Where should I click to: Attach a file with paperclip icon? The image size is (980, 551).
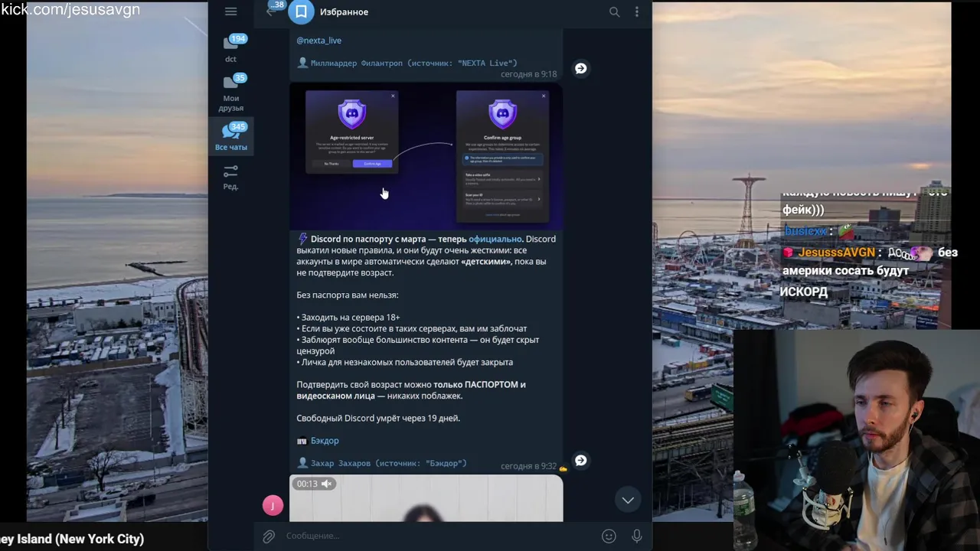coord(269,536)
